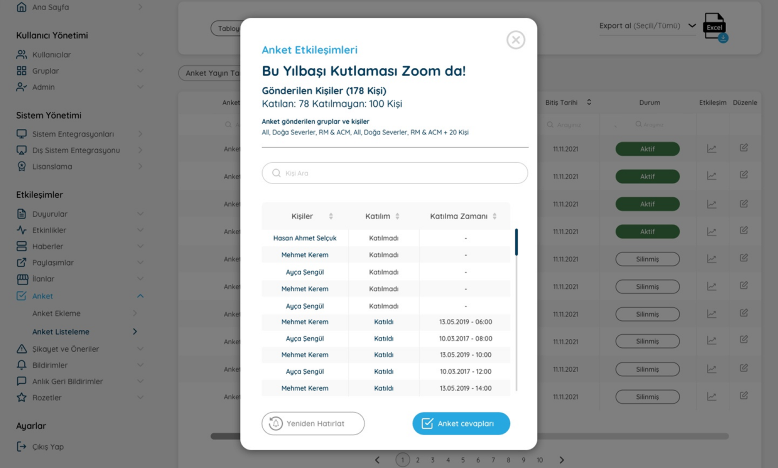The width and height of the screenshot is (778, 468).
Task: Click the Haberler icon
Action: click(x=21, y=246)
